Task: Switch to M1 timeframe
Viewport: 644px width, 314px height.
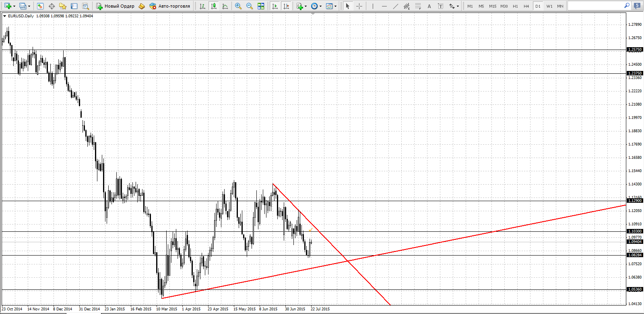Action: tap(470, 6)
